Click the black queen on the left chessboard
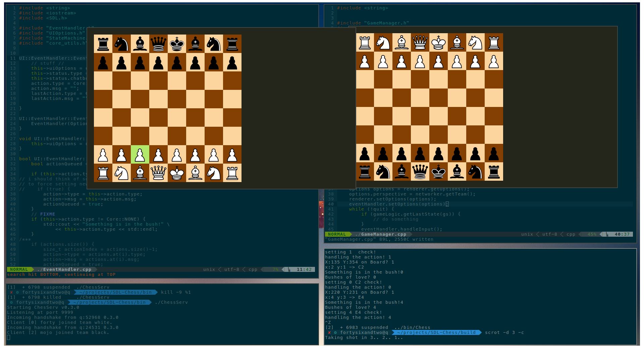This screenshot has width=644, height=348. [x=158, y=43]
